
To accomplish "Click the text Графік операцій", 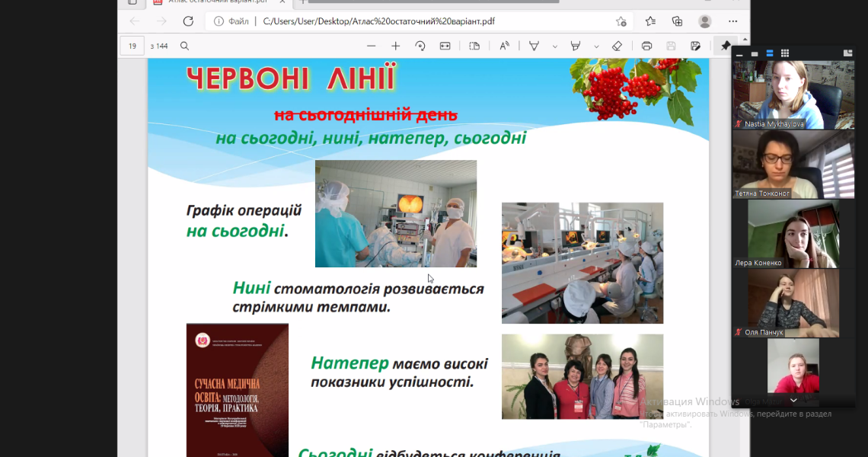I will tap(244, 210).
